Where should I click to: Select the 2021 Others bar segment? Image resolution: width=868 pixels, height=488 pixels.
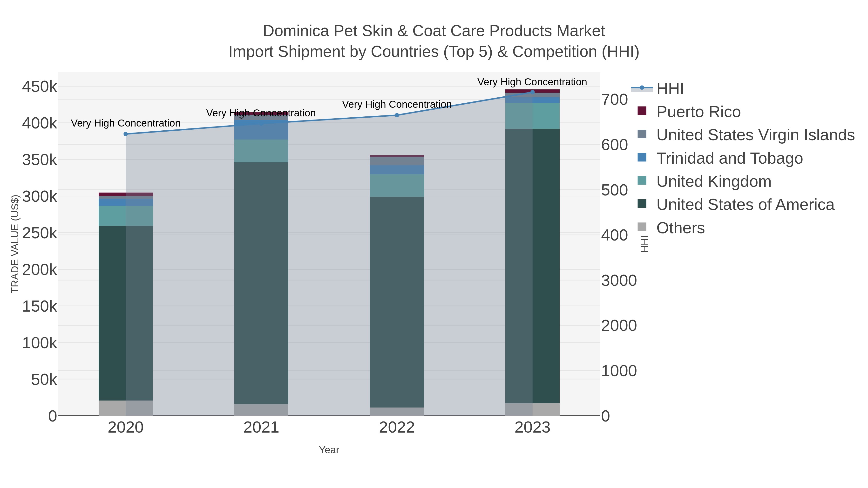pyautogui.click(x=261, y=410)
